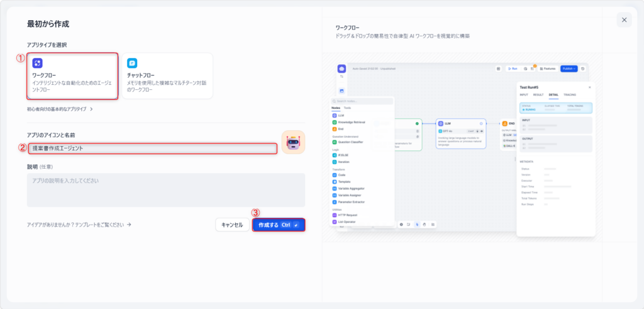Select the ワークフロー app type card

coord(72,76)
